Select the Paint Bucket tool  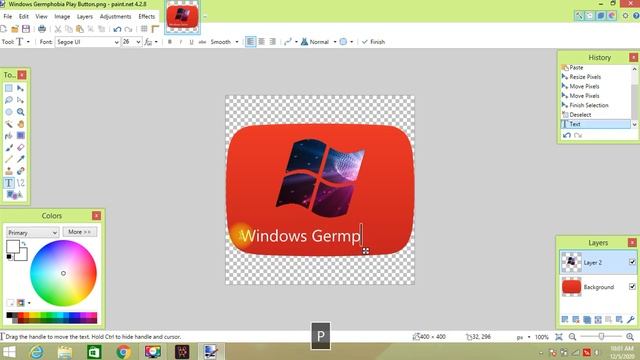(9, 136)
